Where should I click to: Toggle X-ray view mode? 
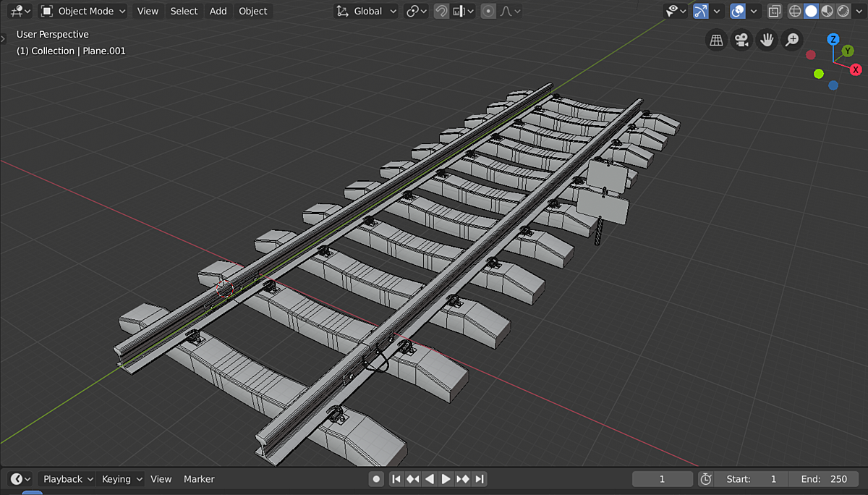[775, 11]
